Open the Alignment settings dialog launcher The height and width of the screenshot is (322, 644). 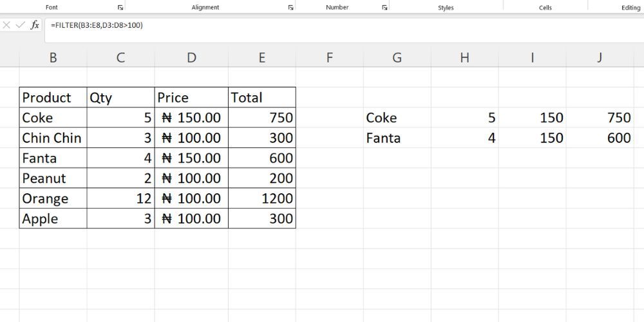[291, 8]
